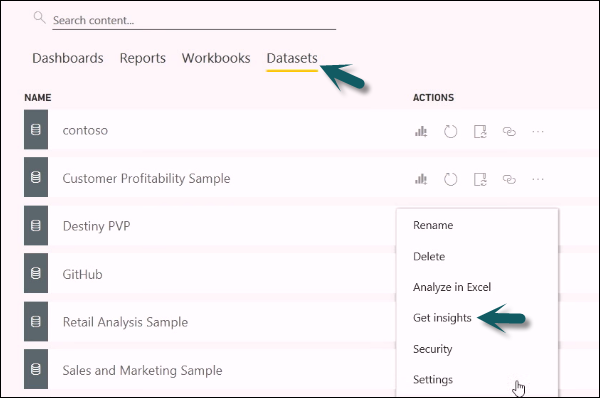Open the Workbooks tab
Viewport: 600px width, 398px height.
tap(216, 58)
